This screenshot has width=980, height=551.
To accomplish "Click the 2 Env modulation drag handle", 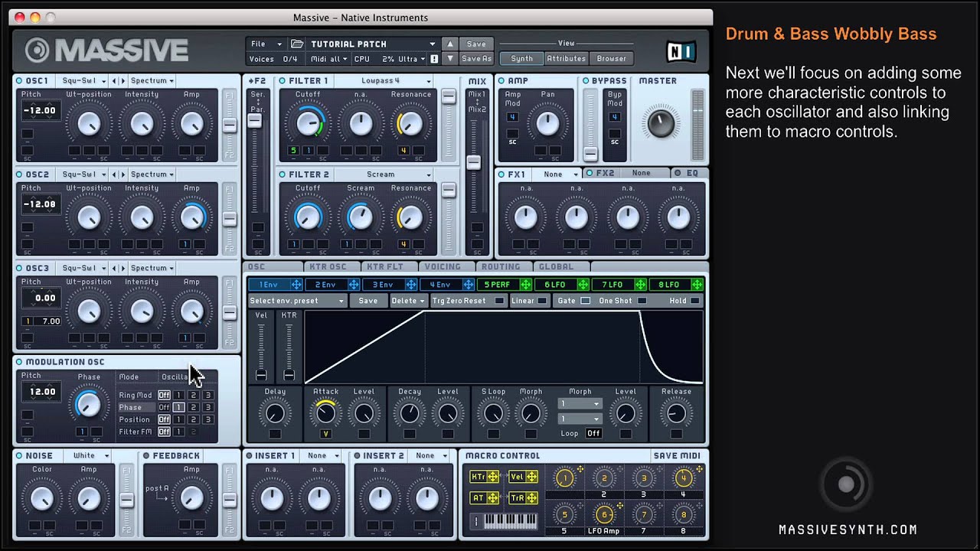I will click(x=354, y=285).
